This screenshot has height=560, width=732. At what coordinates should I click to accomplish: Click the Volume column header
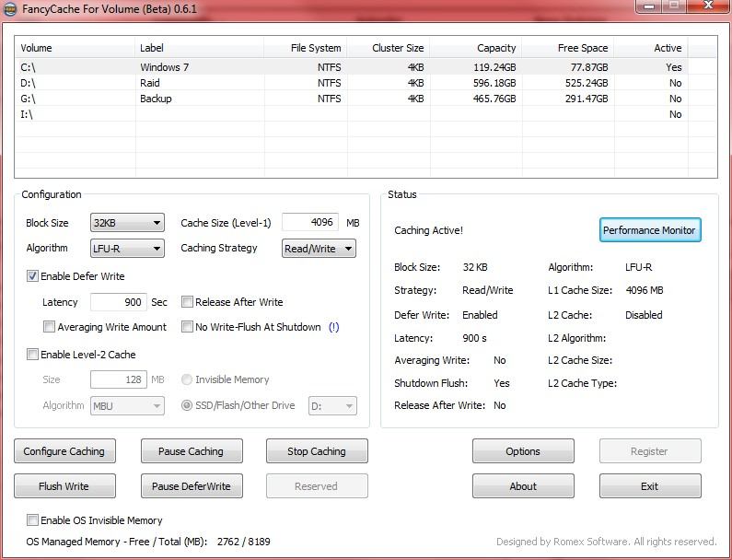tap(76, 48)
